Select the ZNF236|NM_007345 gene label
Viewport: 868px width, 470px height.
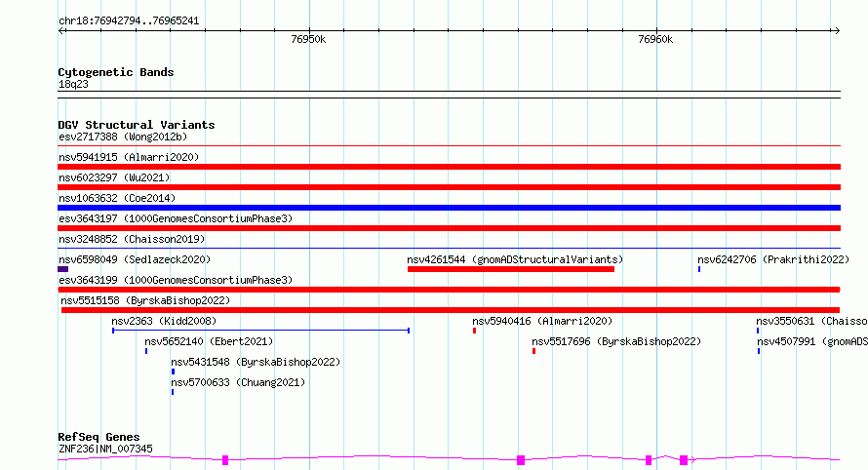105,449
